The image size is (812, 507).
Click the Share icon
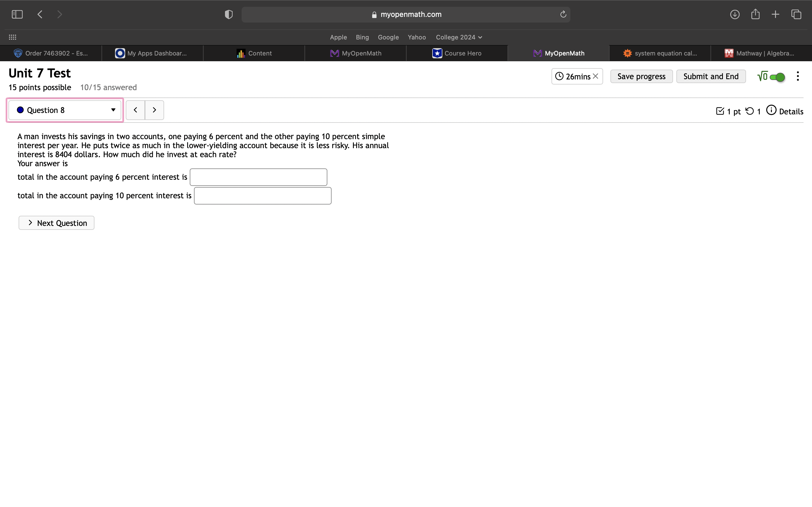755,14
